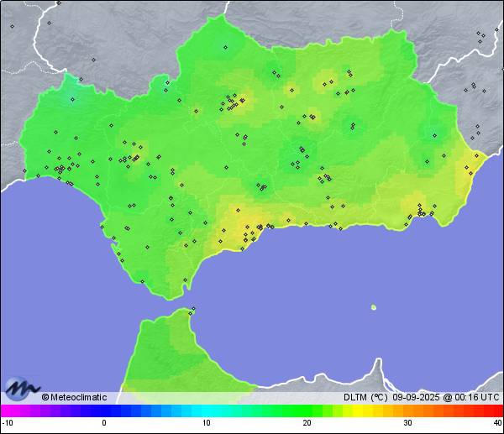This screenshot has width=504, height=434.
Task: Click the 40 scale label
Action: point(498,423)
